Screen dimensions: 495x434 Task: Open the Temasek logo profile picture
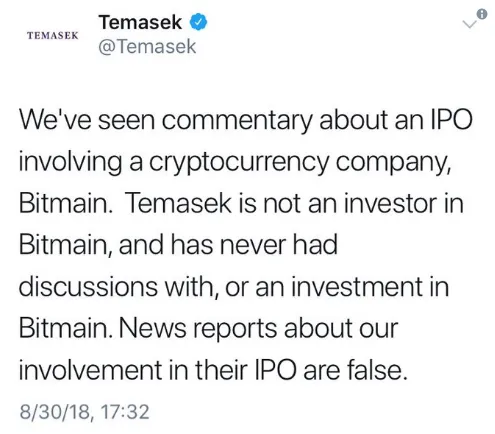tap(52, 35)
